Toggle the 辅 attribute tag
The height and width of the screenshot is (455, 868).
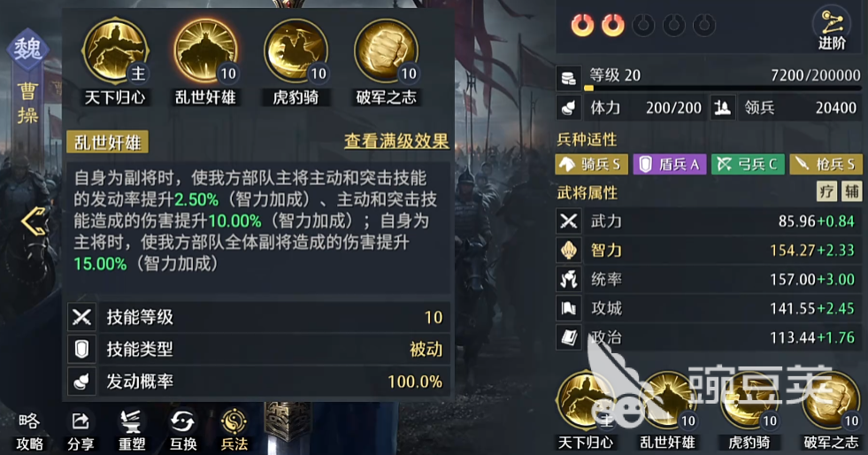click(x=851, y=192)
